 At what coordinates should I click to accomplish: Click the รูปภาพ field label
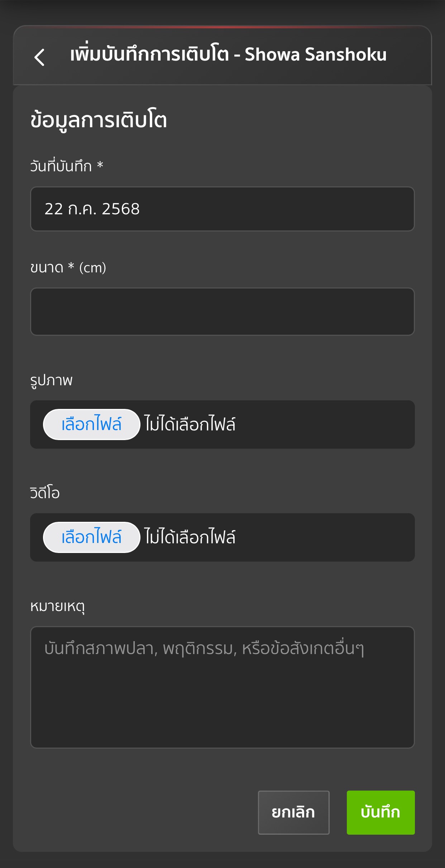point(51,380)
